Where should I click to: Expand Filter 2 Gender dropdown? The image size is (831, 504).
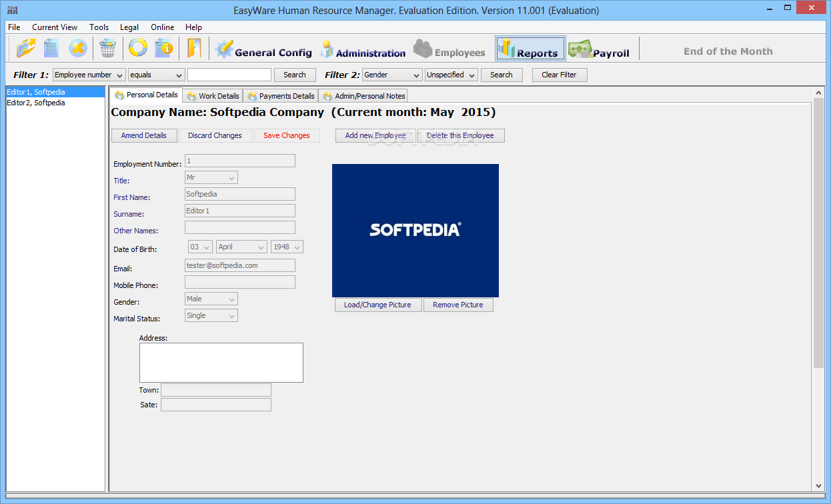392,75
